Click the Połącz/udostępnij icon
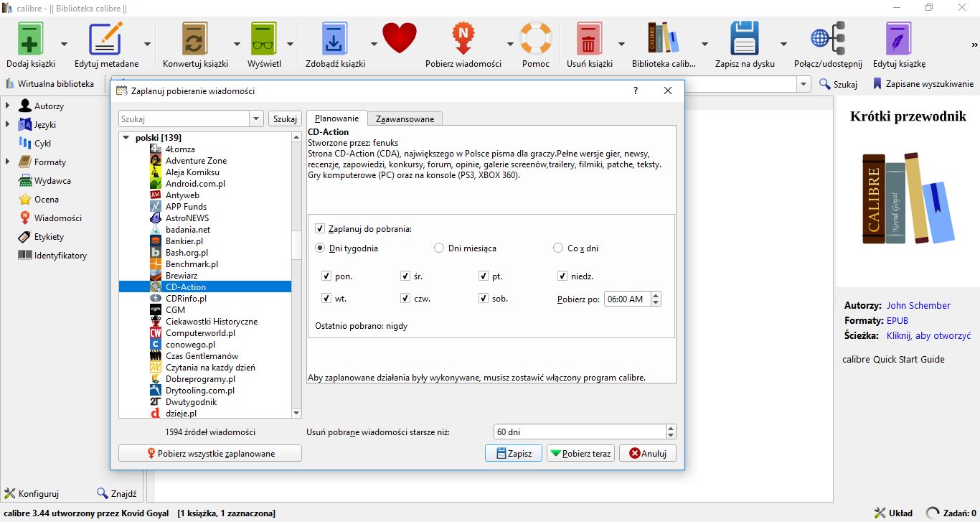 (828, 38)
